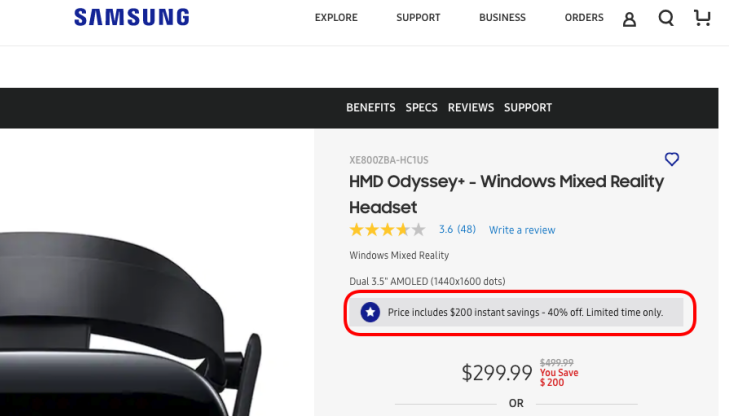Open the shopping cart icon
729x416 pixels.
[702, 18]
